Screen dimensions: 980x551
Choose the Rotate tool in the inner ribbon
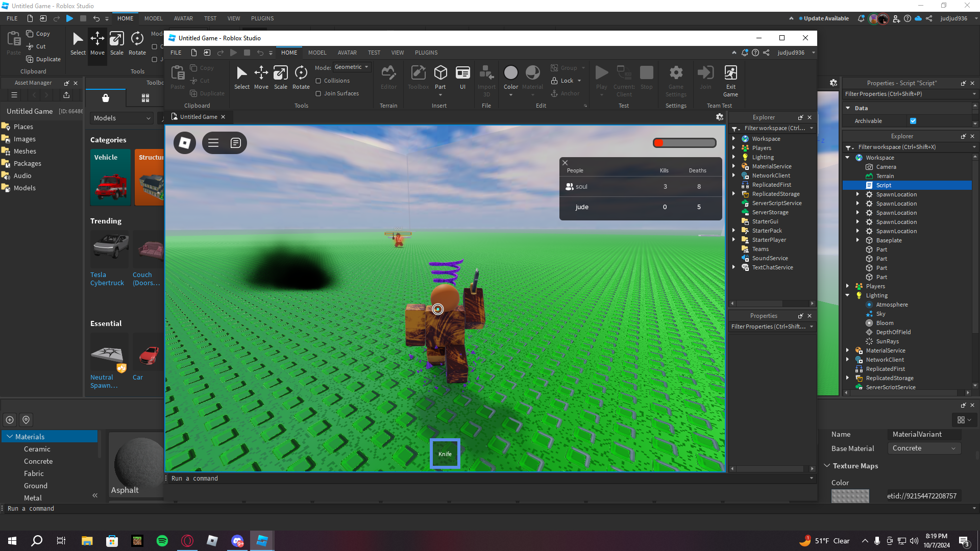pos(301,78)
